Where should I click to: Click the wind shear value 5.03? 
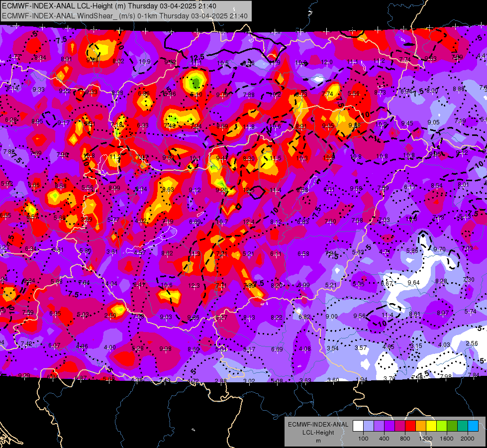pyautogui.click(x=83, y=315)
